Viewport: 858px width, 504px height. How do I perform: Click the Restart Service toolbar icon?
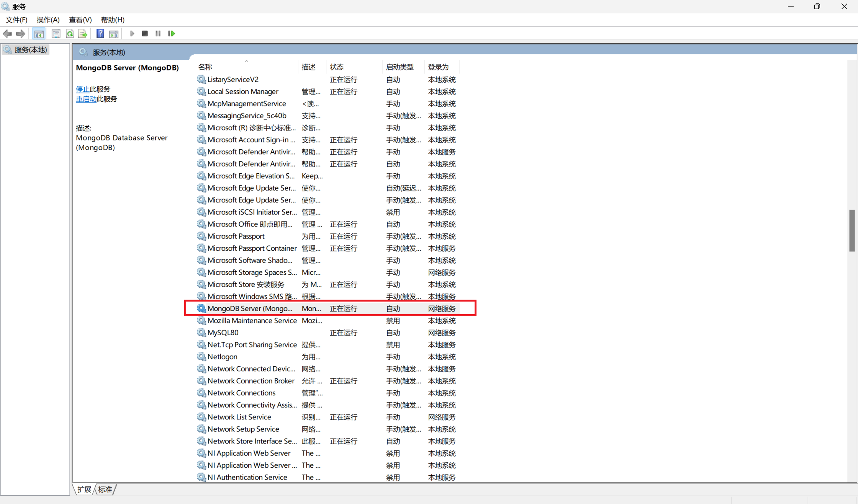click(x=171, y=34)
